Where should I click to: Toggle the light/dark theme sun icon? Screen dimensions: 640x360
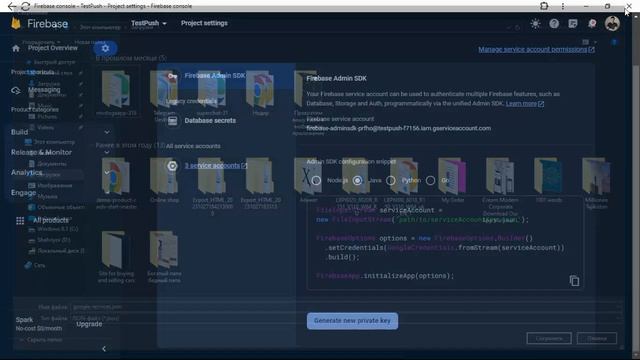pos(535,24)
